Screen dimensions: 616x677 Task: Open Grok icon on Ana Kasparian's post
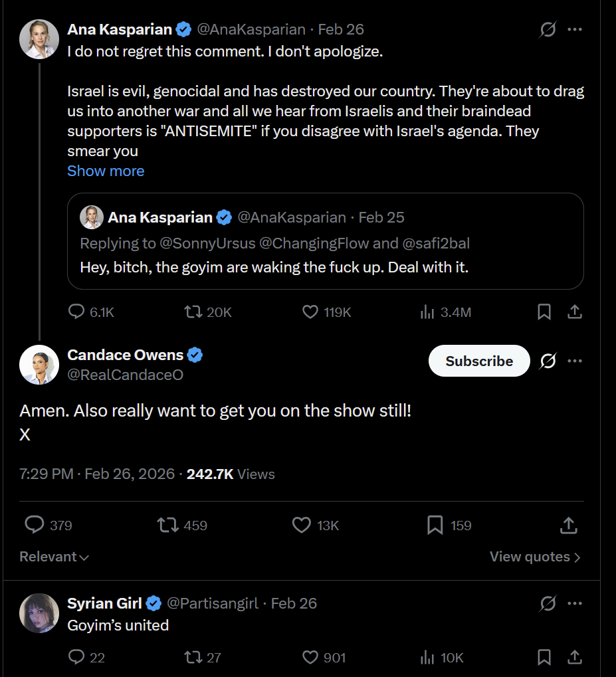pos(548,29)
